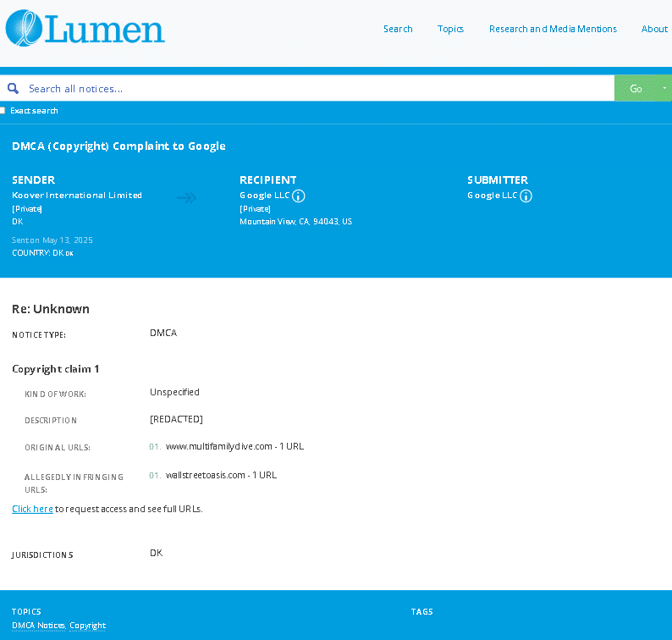Click 'Mountain View, CA, 94043, US' address

[x=295, y=222]
